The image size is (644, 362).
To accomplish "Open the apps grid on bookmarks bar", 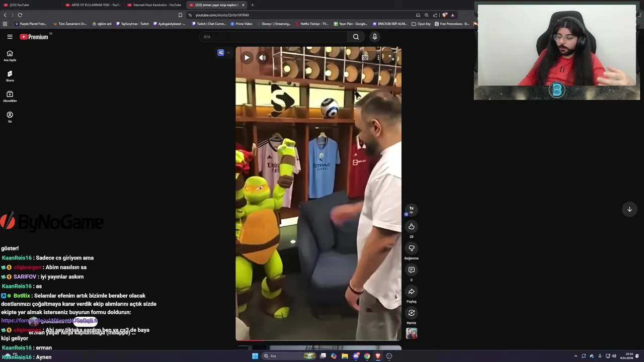I will pyautogui.click(x=5, y=24).
